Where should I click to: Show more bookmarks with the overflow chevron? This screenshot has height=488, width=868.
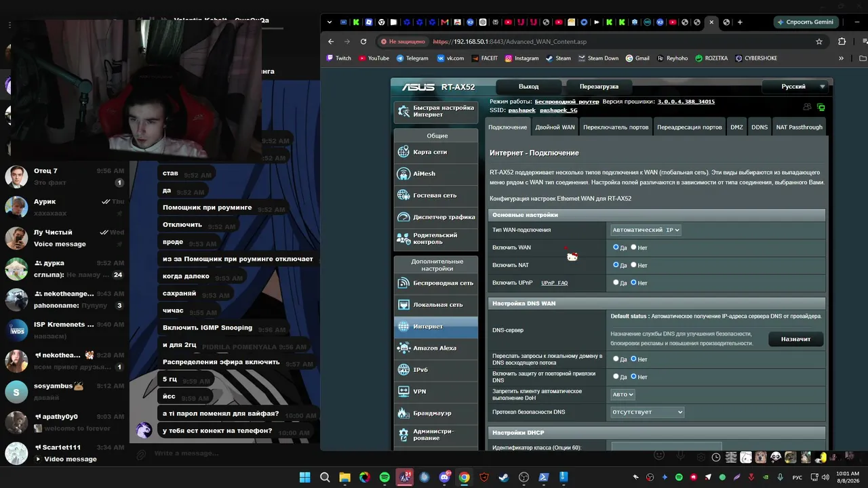842,58
